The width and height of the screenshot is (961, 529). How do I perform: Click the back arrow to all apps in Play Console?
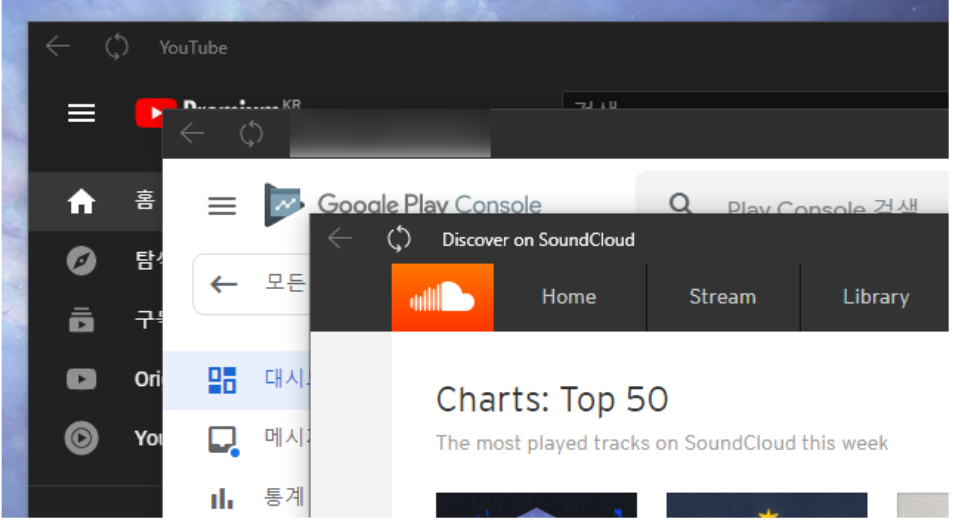pos(224,284)
